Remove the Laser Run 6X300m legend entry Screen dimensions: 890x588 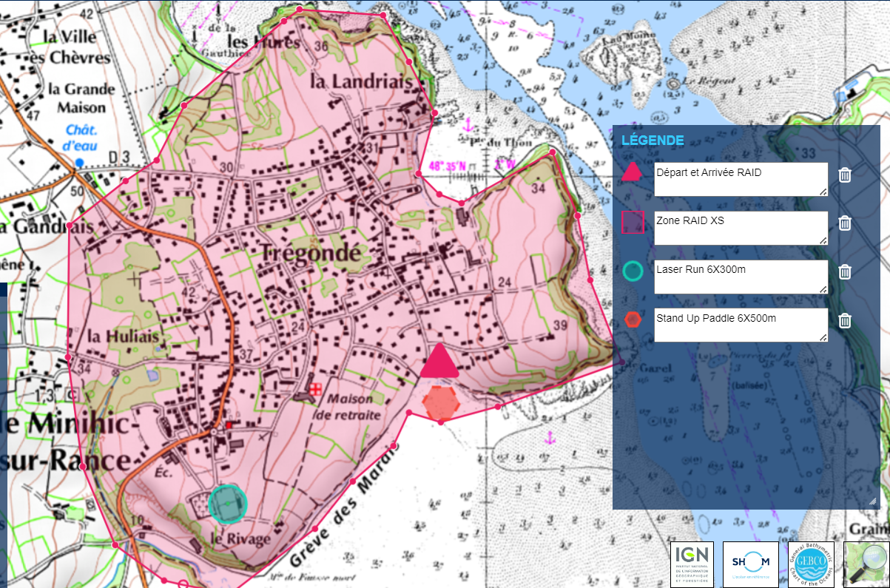click(x=844, y=271)
